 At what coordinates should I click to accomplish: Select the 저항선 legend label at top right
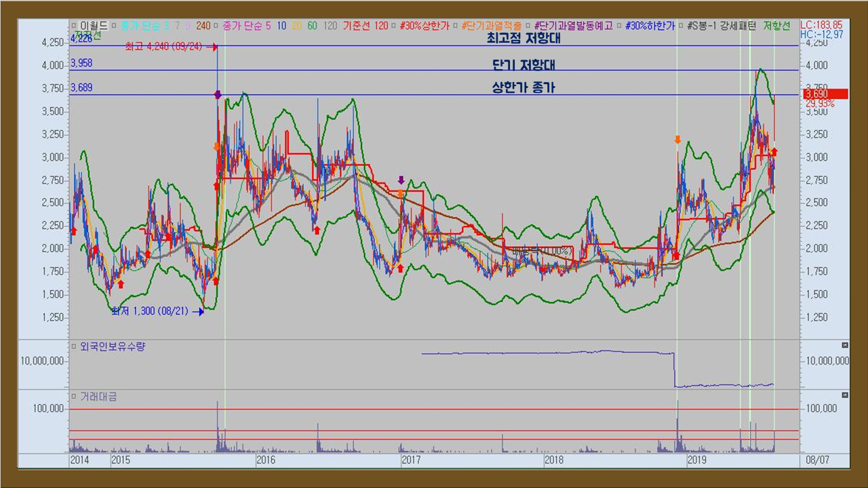(776, 26)
